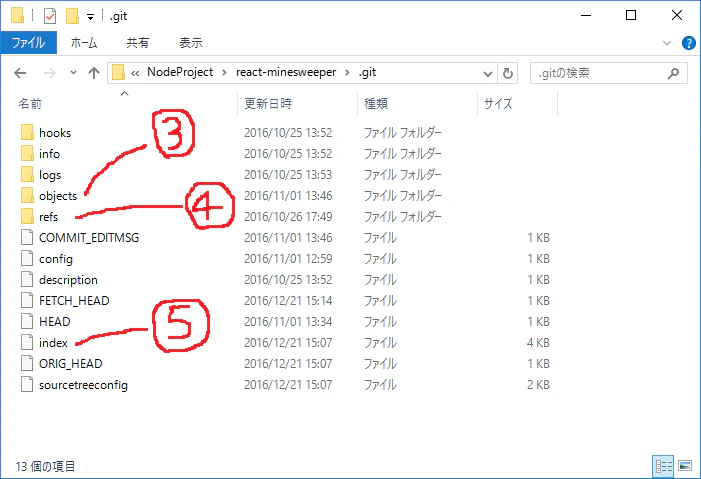Screen dimensions: 701x479
Task: Go forward with the forward arrow
Action: (x=50, y=73)
